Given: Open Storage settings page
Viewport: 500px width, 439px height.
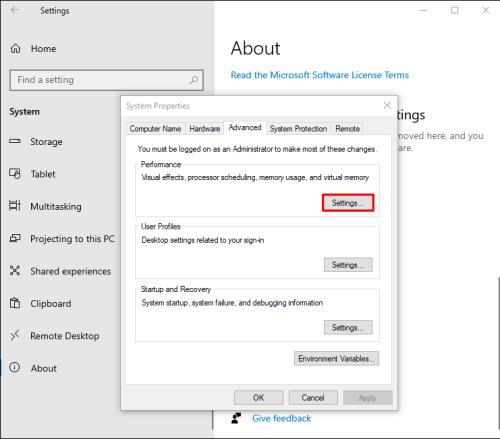Looking at the screenshot, I should [46, 142].
